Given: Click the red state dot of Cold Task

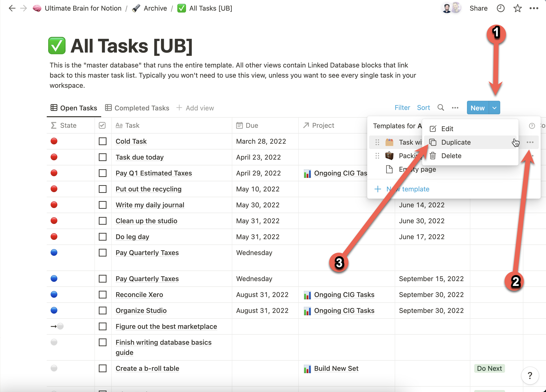Looking at the screenshot, I should point(54,141).
